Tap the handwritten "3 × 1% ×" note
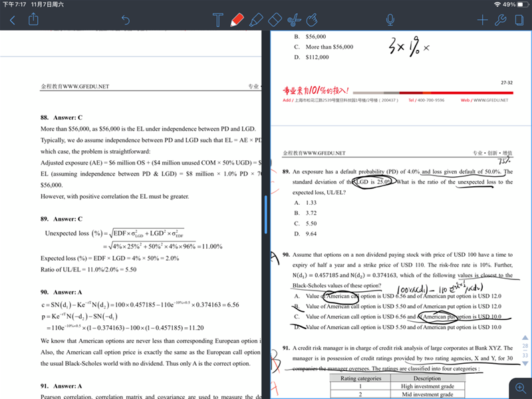 pos(409,47)
